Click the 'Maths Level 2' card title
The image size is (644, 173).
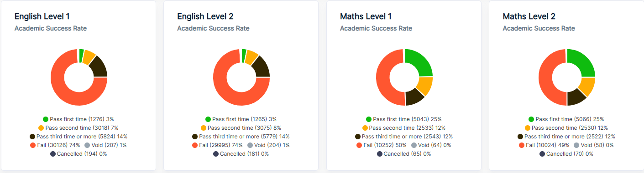[529, 16]
